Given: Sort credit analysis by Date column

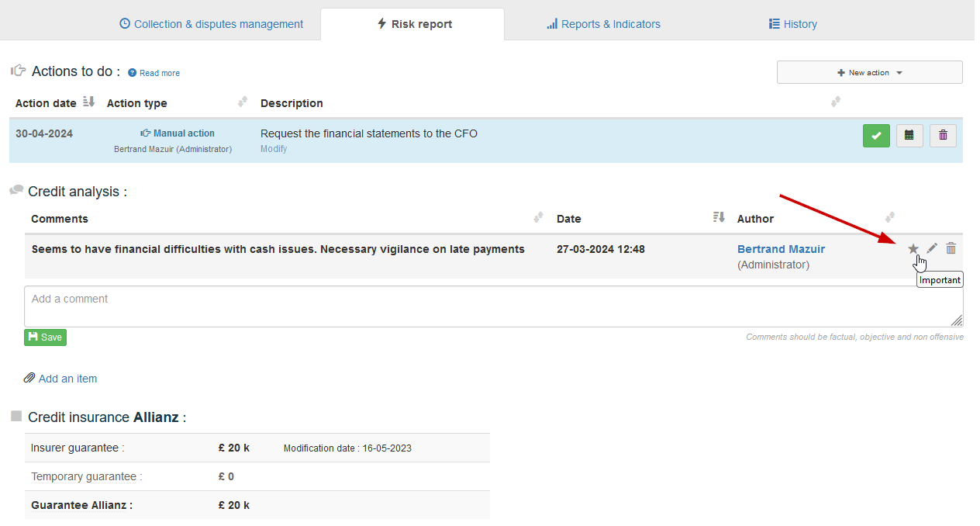Looking at the screenshot, I should click(718, 218).
